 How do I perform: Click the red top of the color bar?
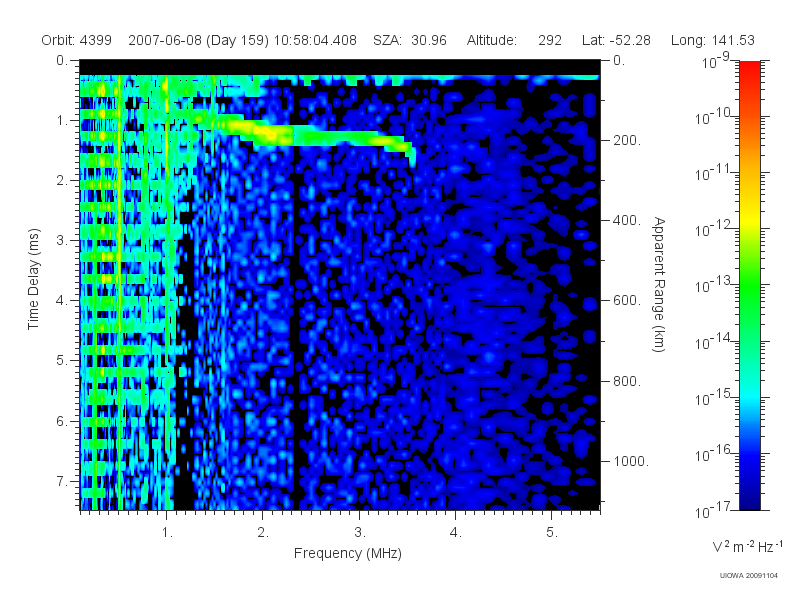tap(749, 69)
